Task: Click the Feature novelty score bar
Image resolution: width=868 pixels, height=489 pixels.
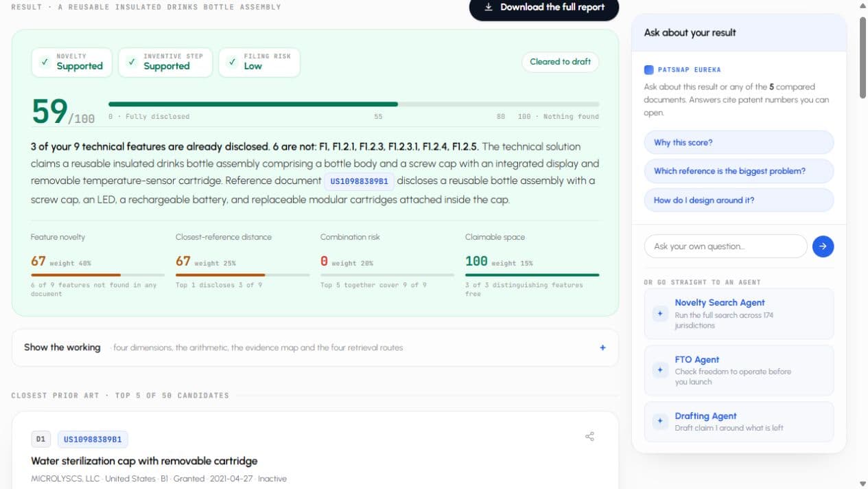Action: (97, 275)
